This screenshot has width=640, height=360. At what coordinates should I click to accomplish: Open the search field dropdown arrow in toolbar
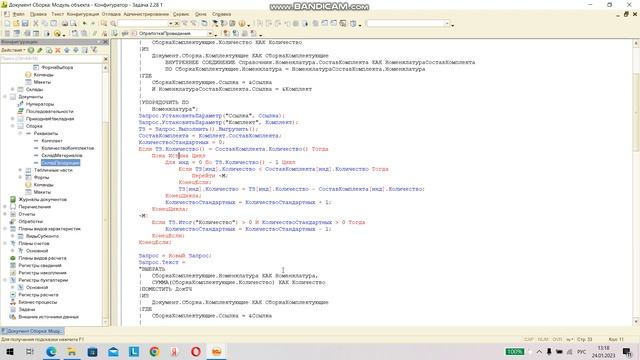[171, 24]
